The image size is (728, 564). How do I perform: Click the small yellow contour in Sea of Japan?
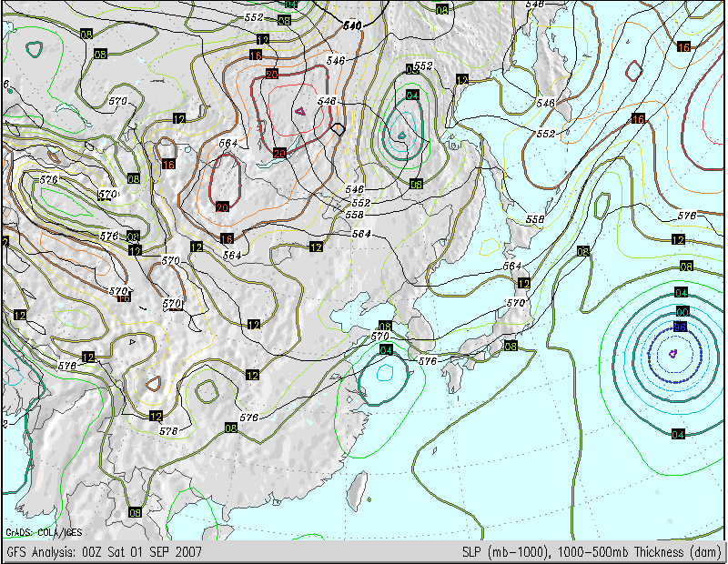[x=490, y=247]
